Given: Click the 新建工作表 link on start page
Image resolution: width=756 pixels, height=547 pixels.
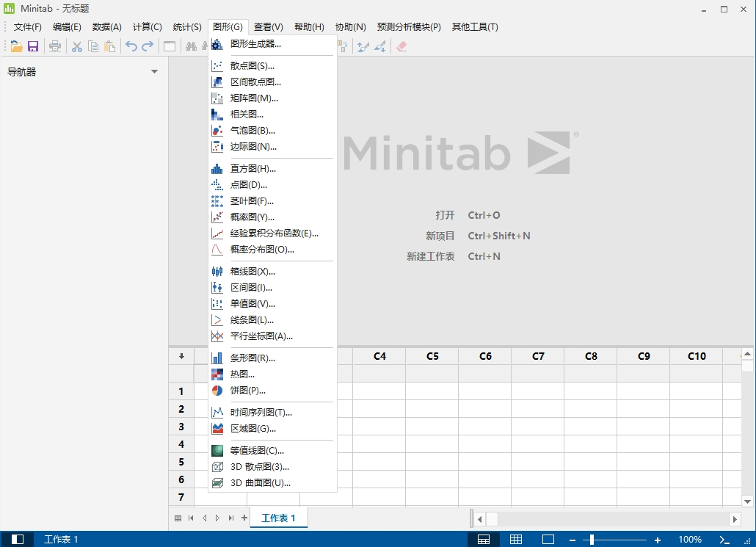Looking at the screenshot, I should (x=431, y=257).
